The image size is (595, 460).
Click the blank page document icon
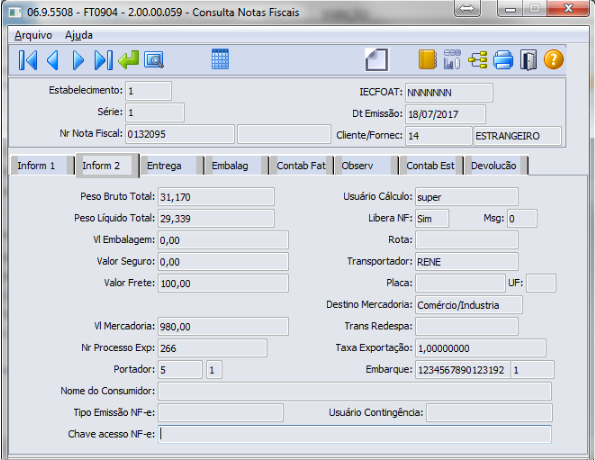[x=376, y=60]
